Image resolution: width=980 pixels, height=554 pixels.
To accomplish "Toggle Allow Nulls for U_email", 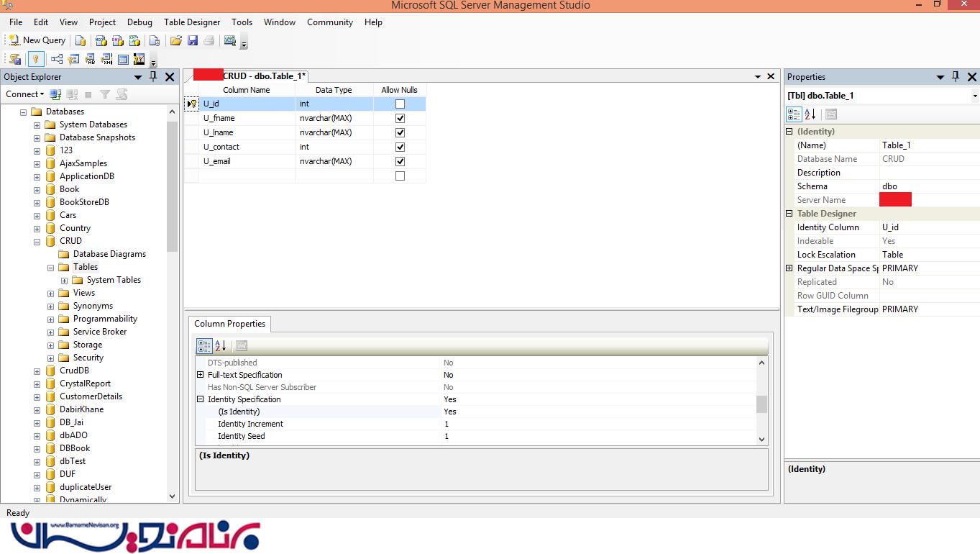I will (400, 161).
